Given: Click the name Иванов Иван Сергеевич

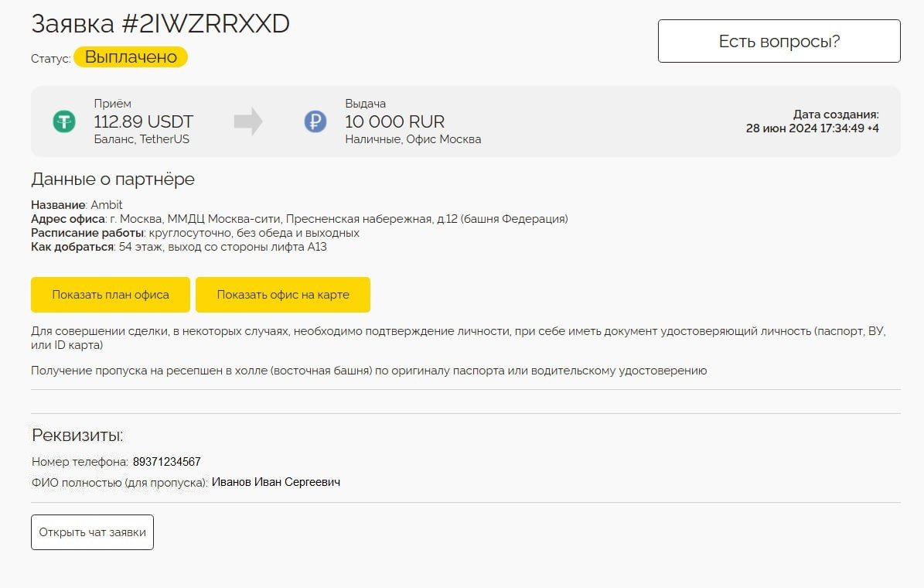Looking at the screenshot, I should tap(276, 482).
